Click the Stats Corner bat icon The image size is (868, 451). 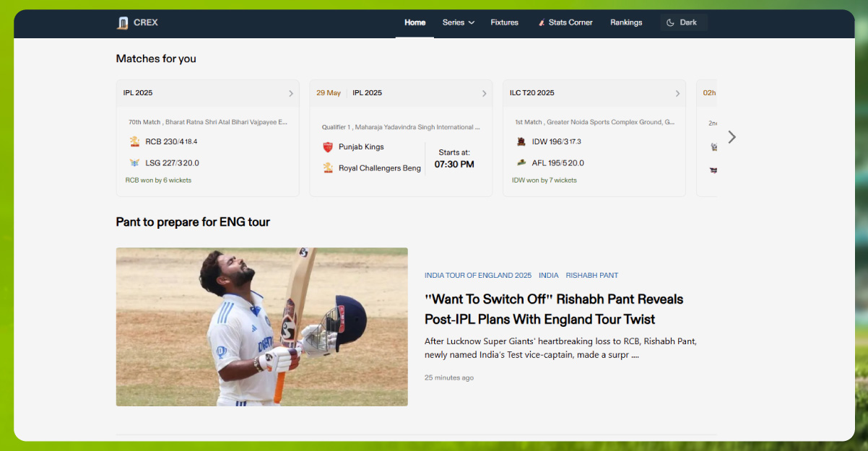click(x=541, y=22)
